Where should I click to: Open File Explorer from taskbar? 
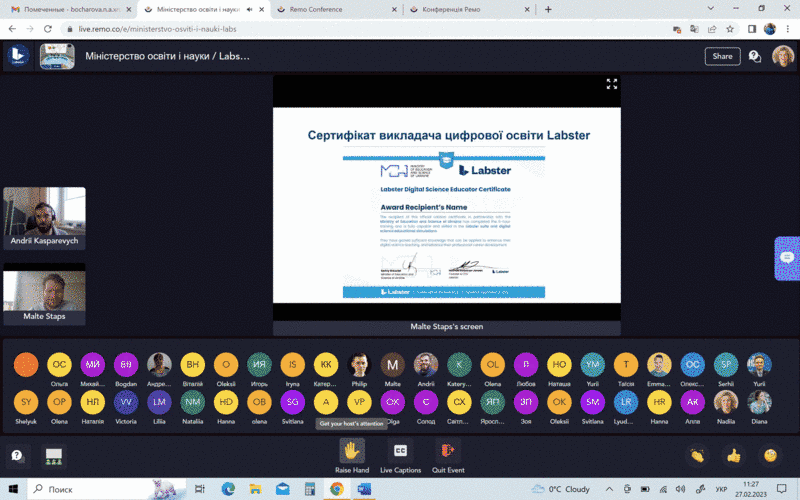pos(255,489)
